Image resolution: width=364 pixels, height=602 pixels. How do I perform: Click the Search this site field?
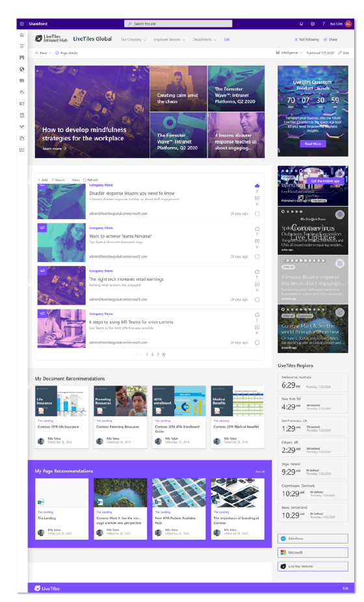pos(178,24)
